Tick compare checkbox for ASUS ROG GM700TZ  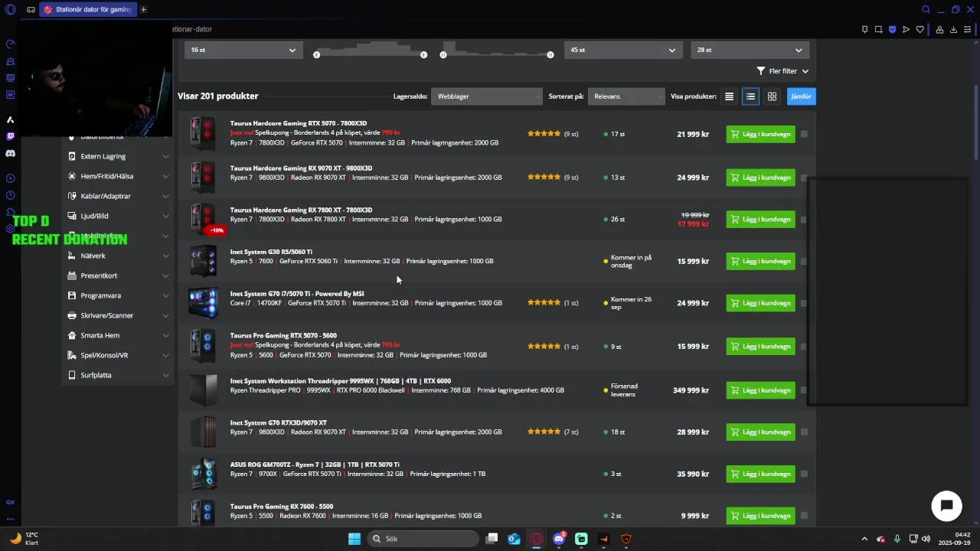tap(804, 474)
